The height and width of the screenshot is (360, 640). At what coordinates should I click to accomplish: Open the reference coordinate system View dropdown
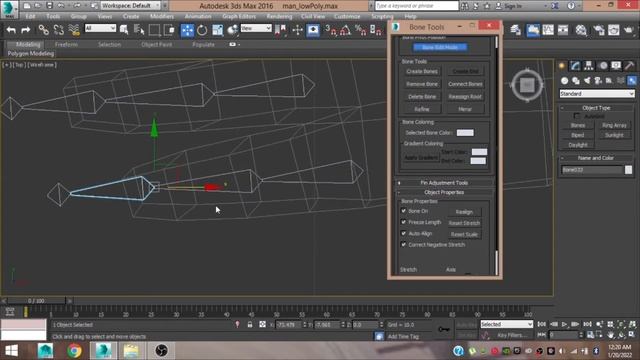(x=256, y=28)
